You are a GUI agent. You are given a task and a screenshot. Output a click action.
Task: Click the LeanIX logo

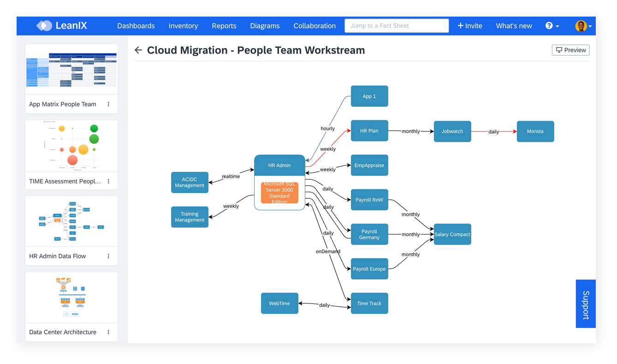tap(62, 26)
